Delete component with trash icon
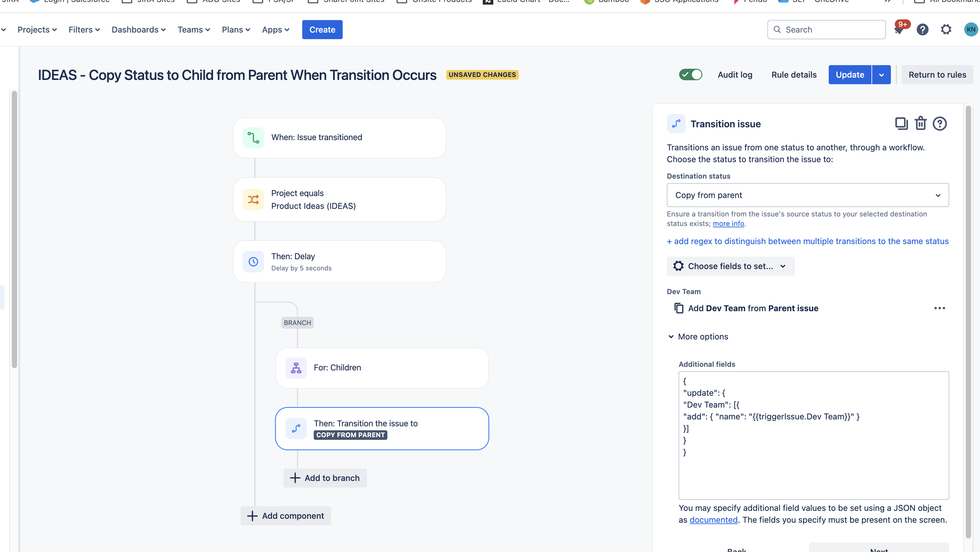This screenshot has height=552, width=980. click(x=921, y=123)
